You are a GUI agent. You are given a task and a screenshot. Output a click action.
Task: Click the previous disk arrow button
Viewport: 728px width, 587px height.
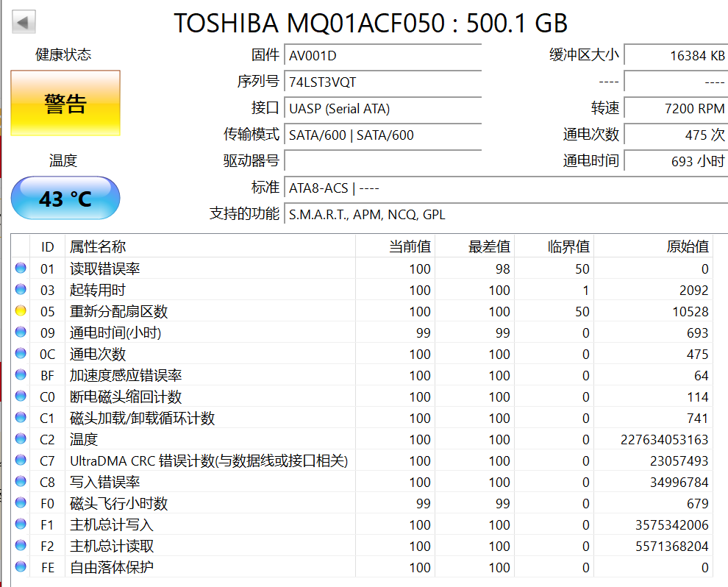pyautogui.click(x=24, y=23)
